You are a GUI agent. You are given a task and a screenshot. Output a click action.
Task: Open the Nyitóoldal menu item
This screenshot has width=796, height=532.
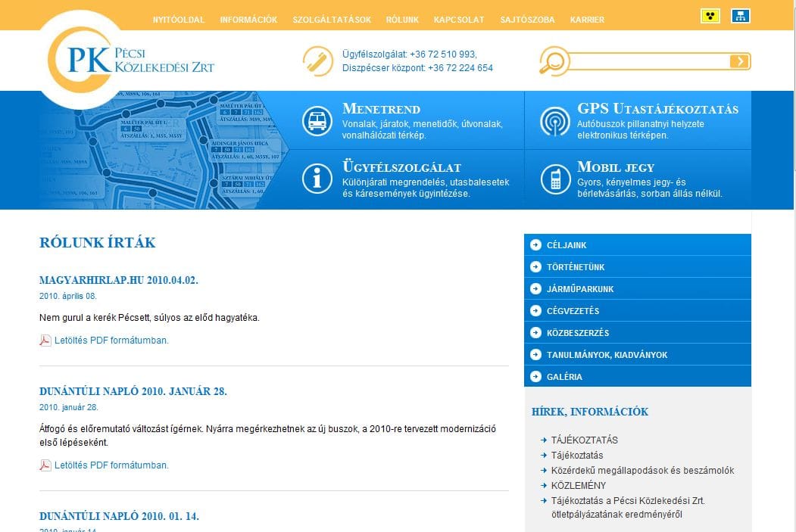(179, 20)
